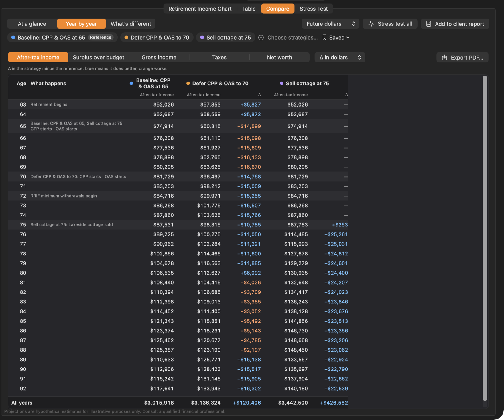Select the Compare tab
504x420 pixels.
point(278,9)
